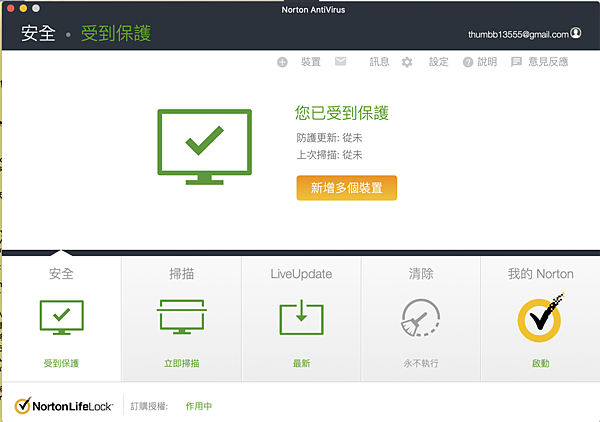This screenshot has width=600, height=422.
Task: Click 您已受到保護 heading
Action: pyautogui.click(x=342, y=113)
